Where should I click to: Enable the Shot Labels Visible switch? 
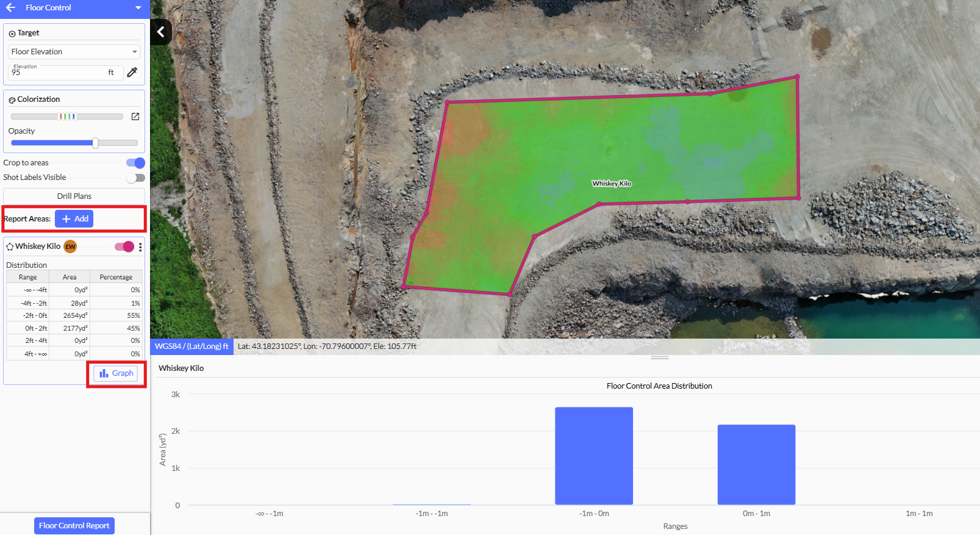click(135, 178)
